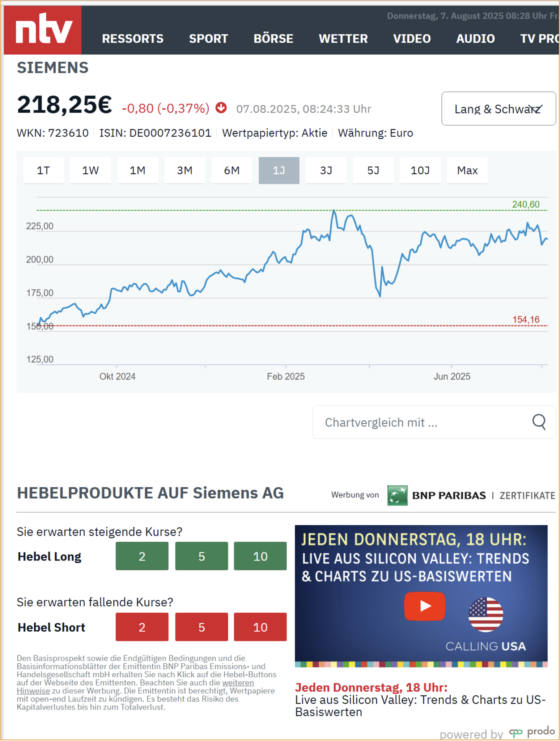560x741 pixels.
Task: Click the ntv logo icon
Action: [x=43, y=30]
